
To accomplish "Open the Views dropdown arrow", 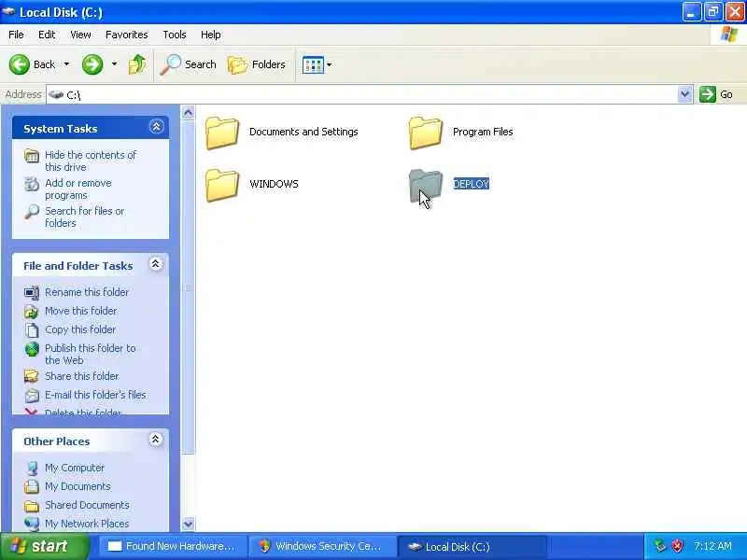I will [x=330, y=64].
